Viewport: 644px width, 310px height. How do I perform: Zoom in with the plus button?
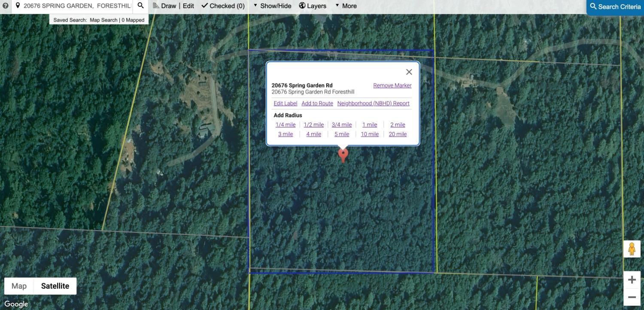(x=632, y=280)
